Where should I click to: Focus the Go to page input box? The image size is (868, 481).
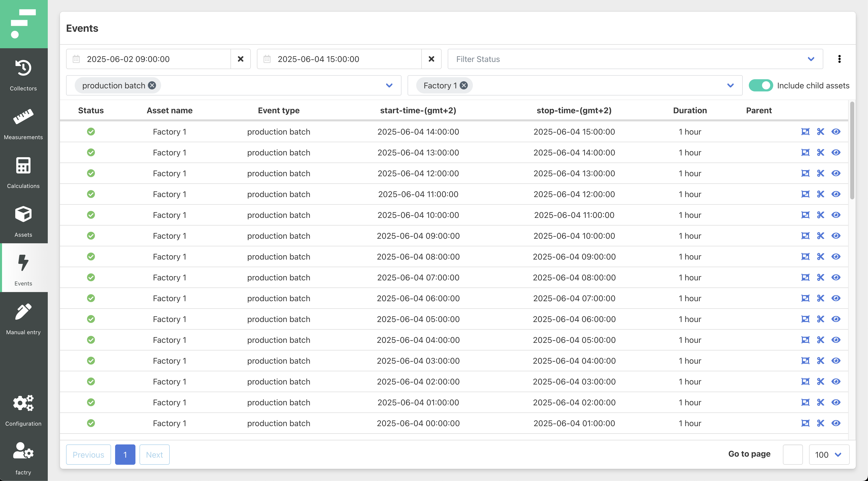click(x=793, y=455)
